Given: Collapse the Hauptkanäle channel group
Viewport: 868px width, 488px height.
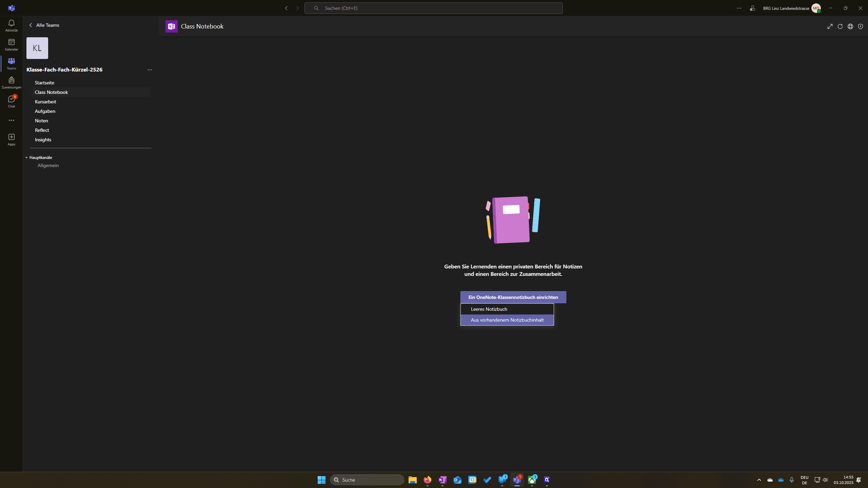Looking at the screenshot, I should (26, 158).
